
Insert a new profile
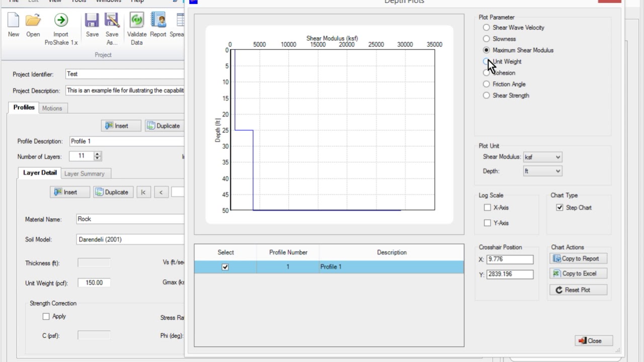point(121,126)
